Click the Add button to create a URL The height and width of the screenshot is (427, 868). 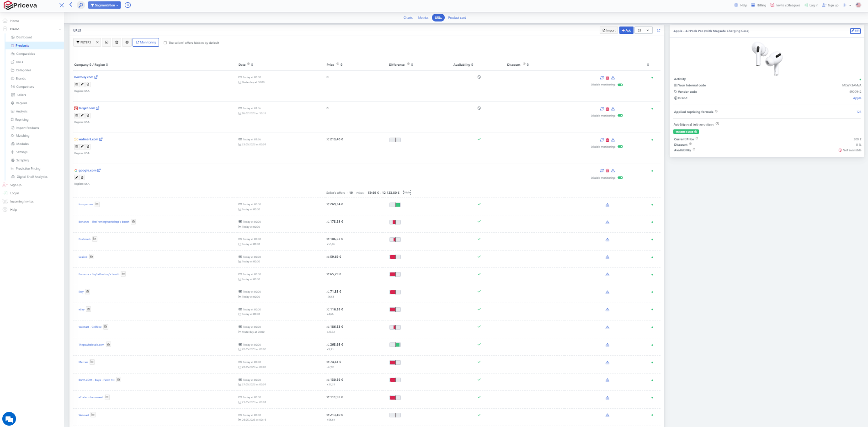point(626,30)
